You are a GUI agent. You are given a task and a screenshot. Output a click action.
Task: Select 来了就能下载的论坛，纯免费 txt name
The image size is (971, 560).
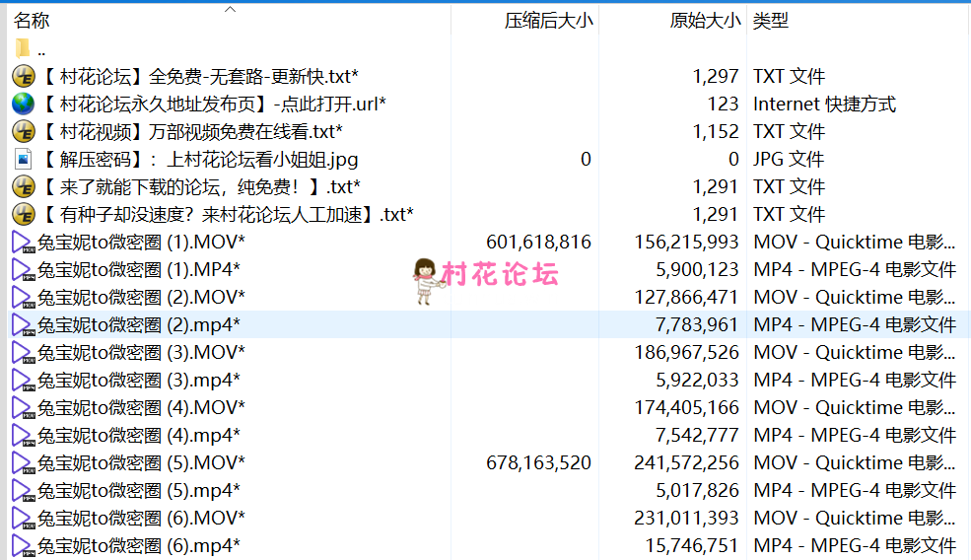tap(200, 186)
